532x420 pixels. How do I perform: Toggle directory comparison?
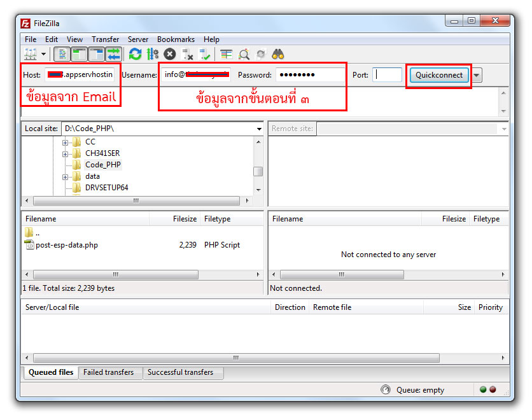click(244, 54)
